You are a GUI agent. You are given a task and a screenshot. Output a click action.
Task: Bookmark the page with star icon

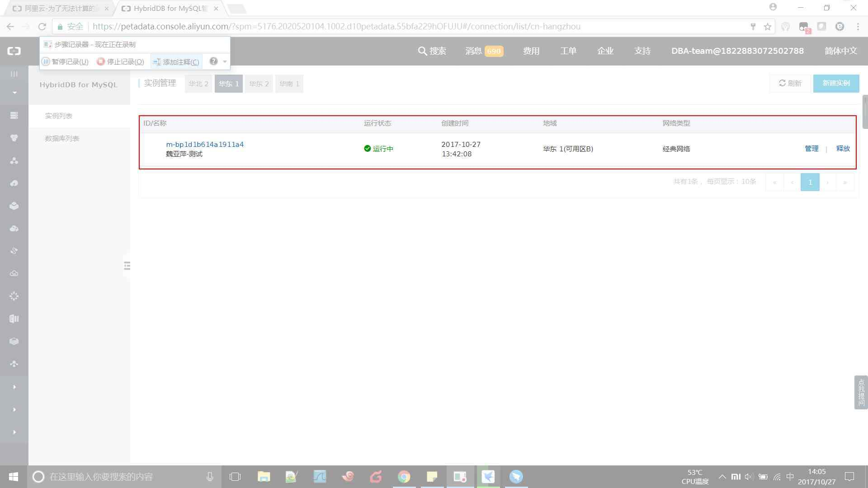click(768, 27)
